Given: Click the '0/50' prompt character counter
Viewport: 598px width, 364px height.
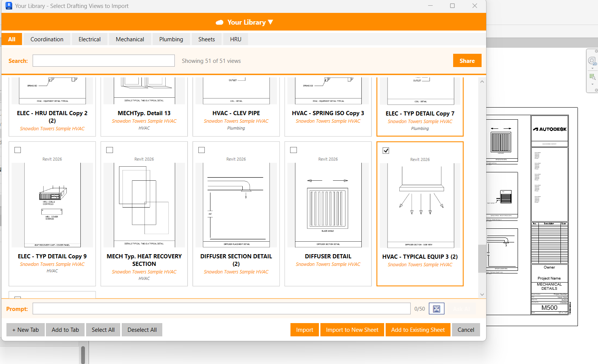Looking at the screenshot, I should point(419,309).
